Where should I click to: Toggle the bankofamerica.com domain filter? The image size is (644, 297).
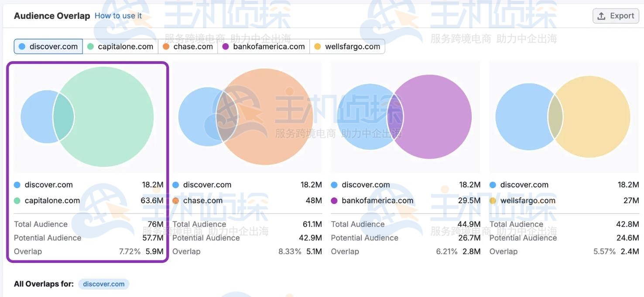pos(264,45)
